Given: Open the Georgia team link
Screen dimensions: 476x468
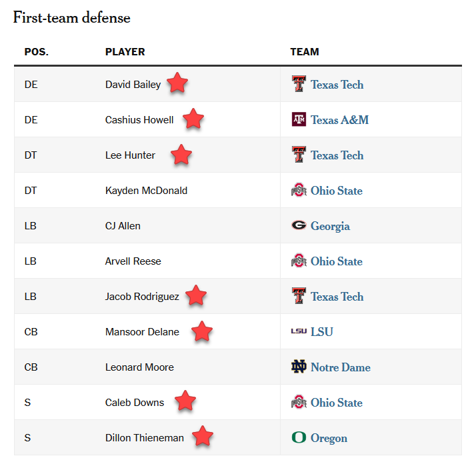Looking at the screenshot, I should (x=330, y=226).
